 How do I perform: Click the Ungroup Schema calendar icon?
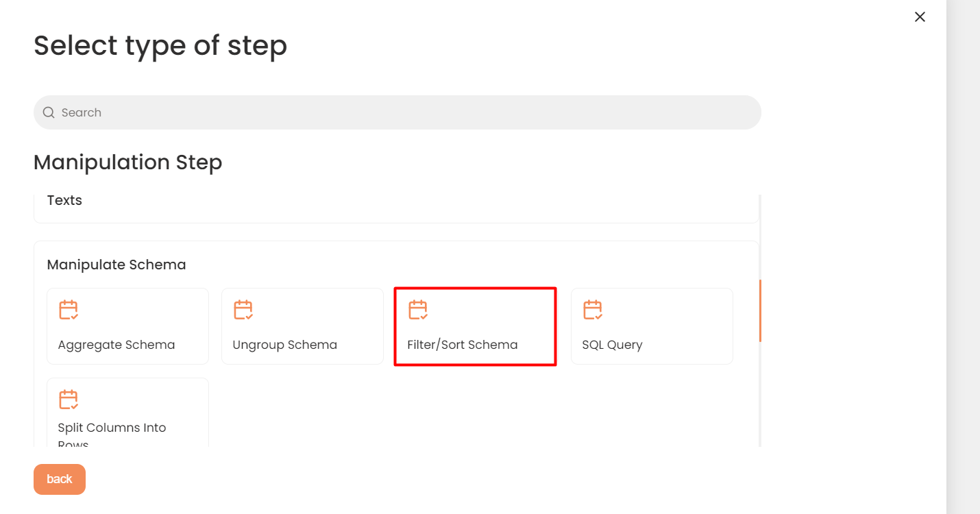pyautogui.click(x=243, y=310)
